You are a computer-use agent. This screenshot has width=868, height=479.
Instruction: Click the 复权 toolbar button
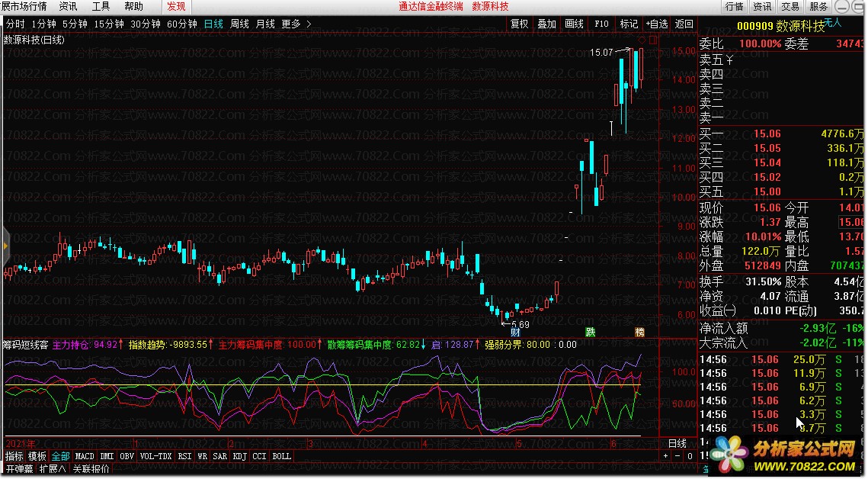[519, 24]
